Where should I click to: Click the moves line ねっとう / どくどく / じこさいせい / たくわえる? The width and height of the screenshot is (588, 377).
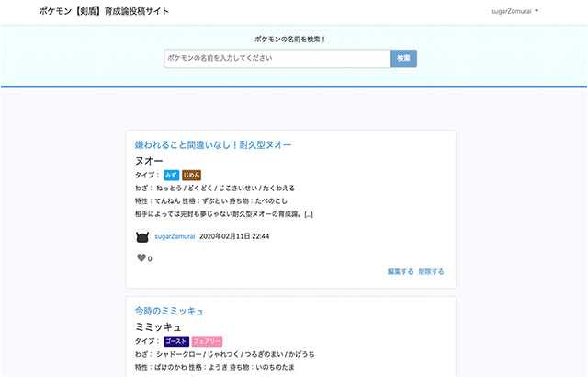tap(225, 188)
